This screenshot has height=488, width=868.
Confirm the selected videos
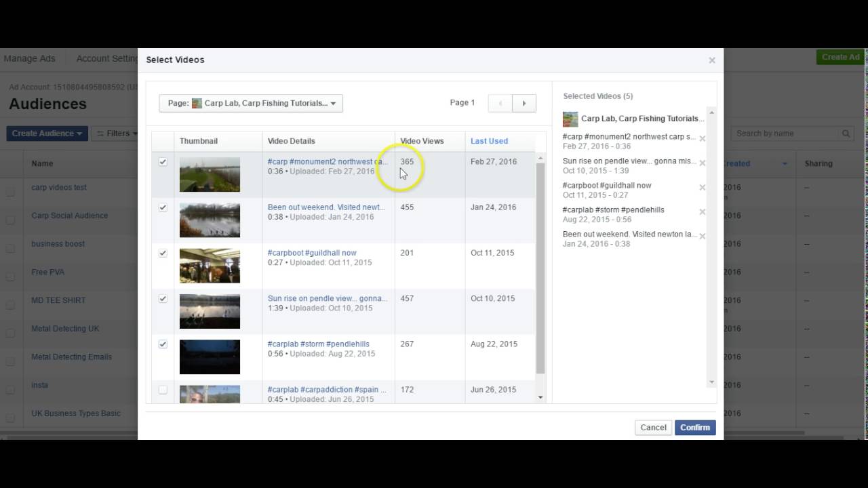(x=695, y=428)
